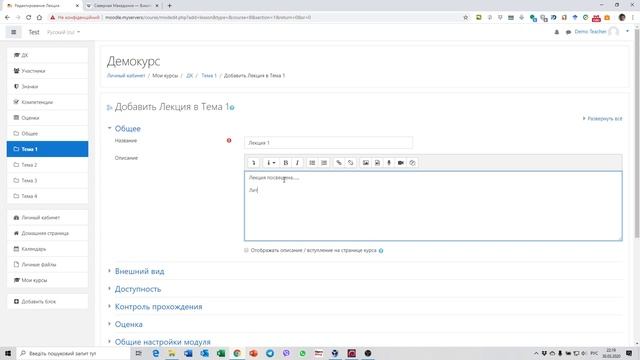Record audio with the microphone icon
640x360 pixels.
click(x=389, y=163)
